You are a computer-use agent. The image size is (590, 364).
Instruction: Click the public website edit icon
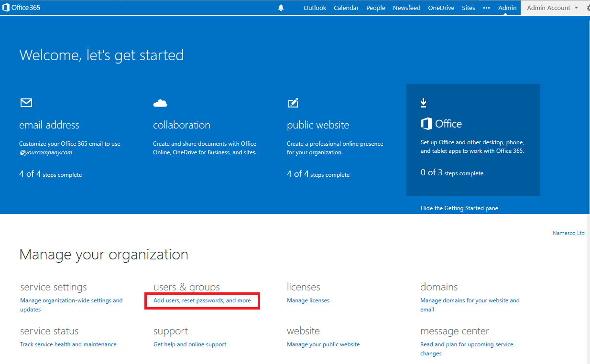tap(293, 103)
